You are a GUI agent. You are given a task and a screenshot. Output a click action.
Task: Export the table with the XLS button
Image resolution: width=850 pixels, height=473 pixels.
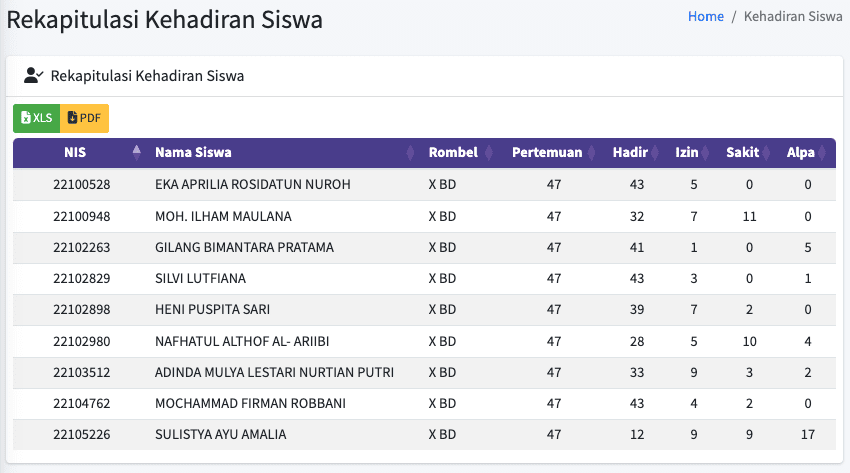[36, 118]
